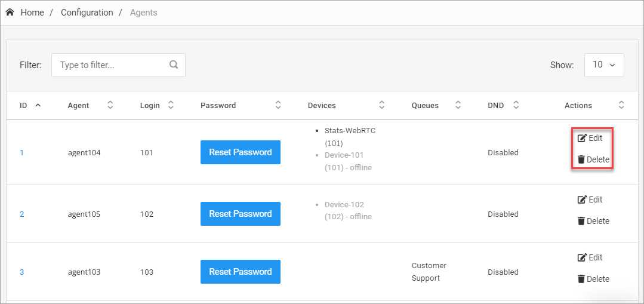Open agent ID 2 link

point(21,214)
